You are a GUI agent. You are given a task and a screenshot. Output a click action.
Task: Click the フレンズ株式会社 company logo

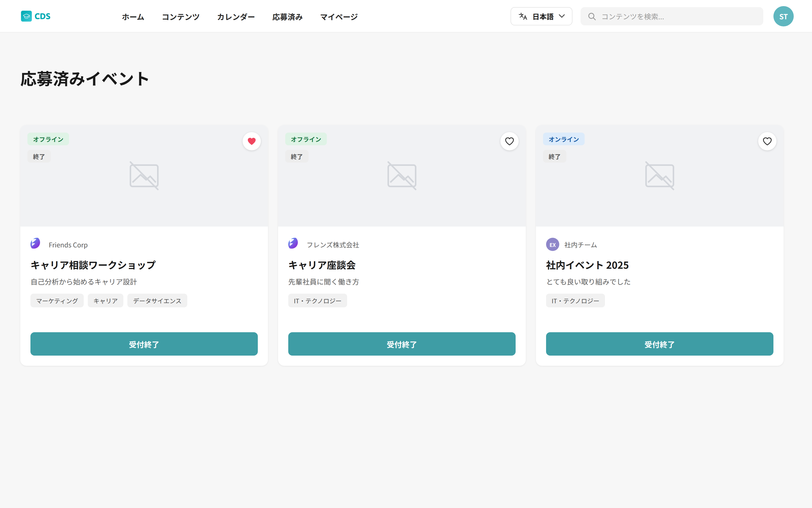pos(293,243)
